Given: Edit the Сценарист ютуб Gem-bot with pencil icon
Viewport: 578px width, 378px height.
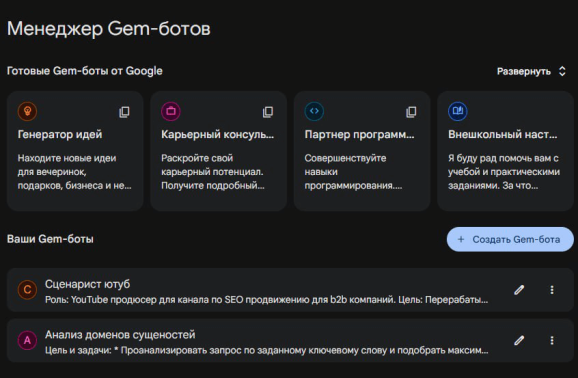Looking at the screenshot, I should point(519,290).
